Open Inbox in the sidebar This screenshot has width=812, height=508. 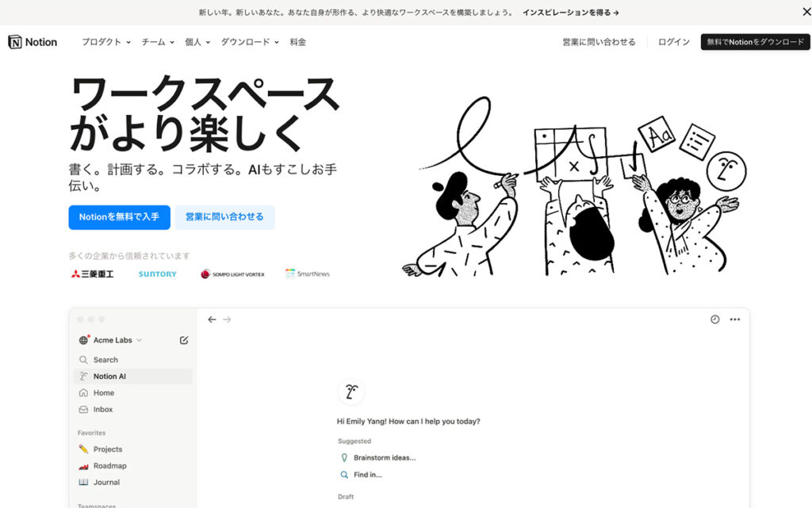(x=133, y=409)
